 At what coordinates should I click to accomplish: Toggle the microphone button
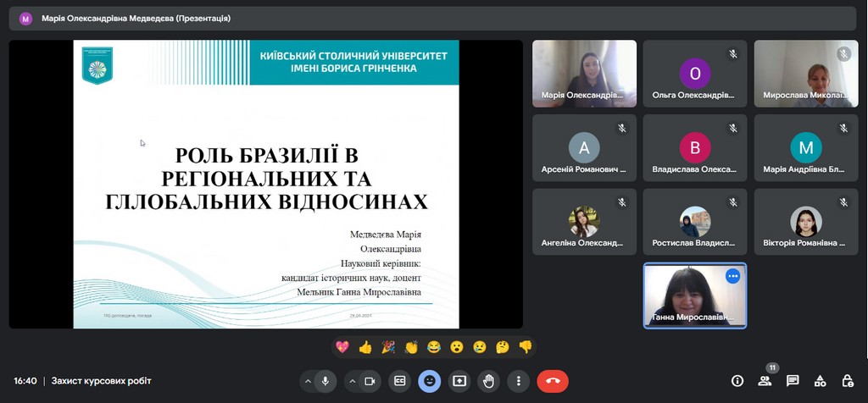pyautogui.click(x=325, y=381)
